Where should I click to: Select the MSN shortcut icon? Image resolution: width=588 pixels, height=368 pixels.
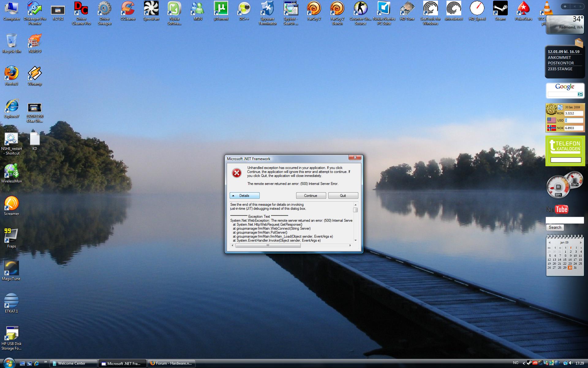198,11
